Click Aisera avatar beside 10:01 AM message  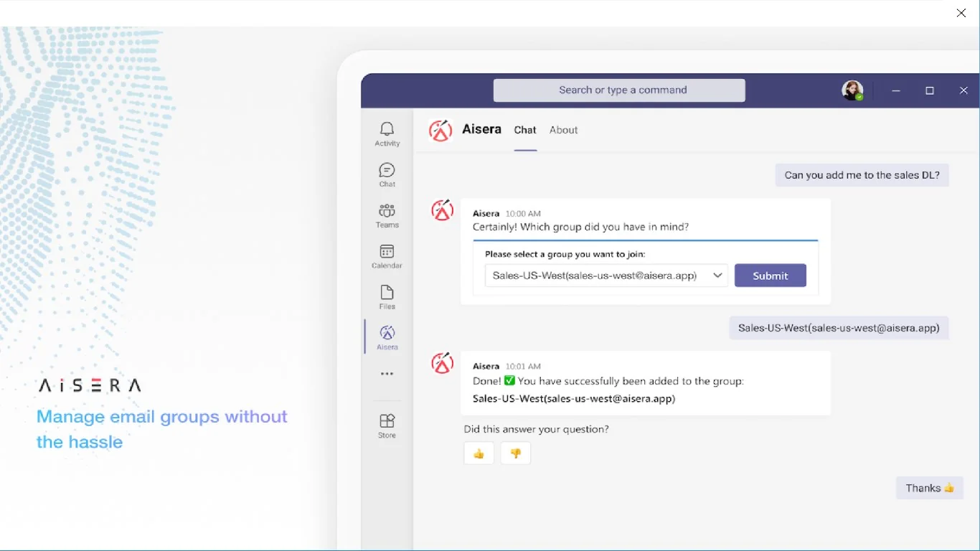click(x=442, y=363)
